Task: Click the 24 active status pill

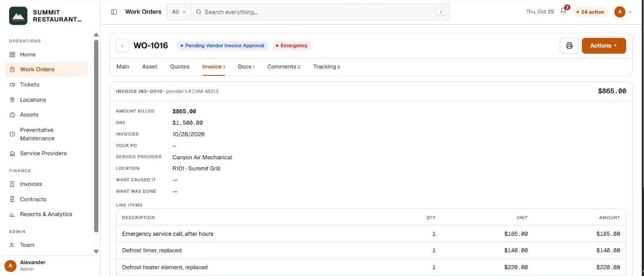Action: [x=590, y=12]
